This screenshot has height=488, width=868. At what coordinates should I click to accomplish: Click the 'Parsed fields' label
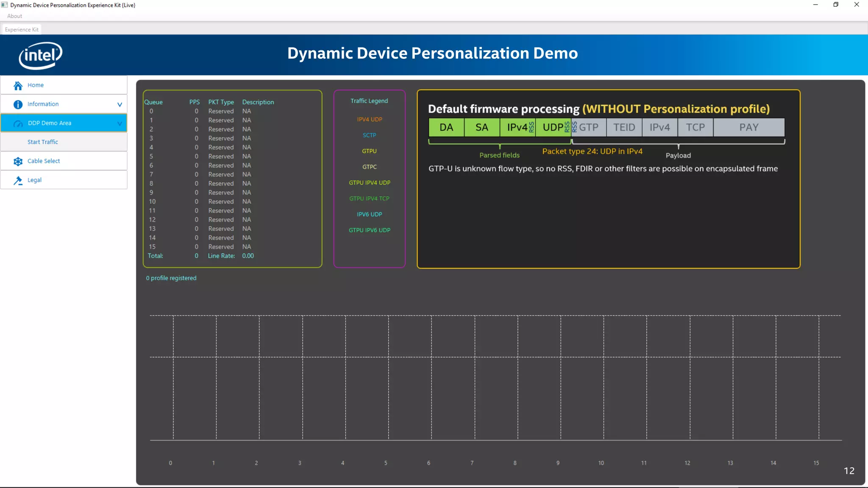pos(499,155)
